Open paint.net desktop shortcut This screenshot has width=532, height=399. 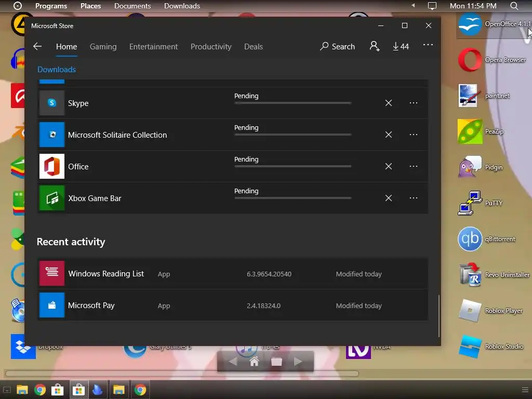click(484, 96)
